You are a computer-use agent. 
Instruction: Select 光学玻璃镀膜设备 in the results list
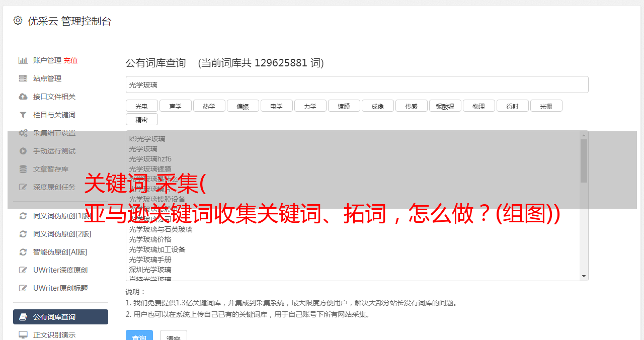pyautogui.click(x=157, y=199)
